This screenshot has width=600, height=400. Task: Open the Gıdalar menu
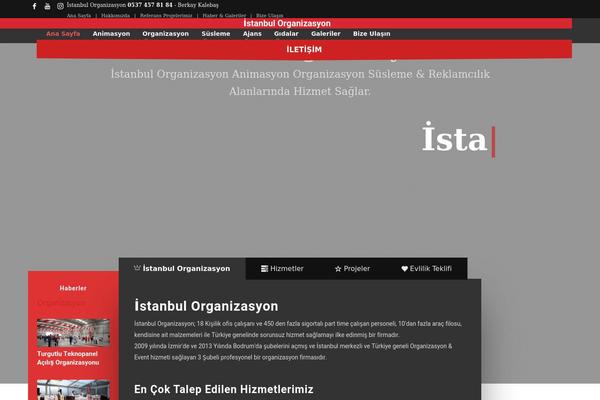(286, 34)
